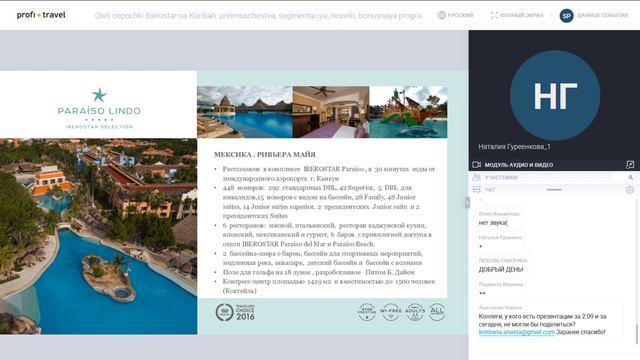The height and width of the screenshot is (360, 640).
Task: Click the Travelers' Choice 2016 badge
Action: (235, 312)
